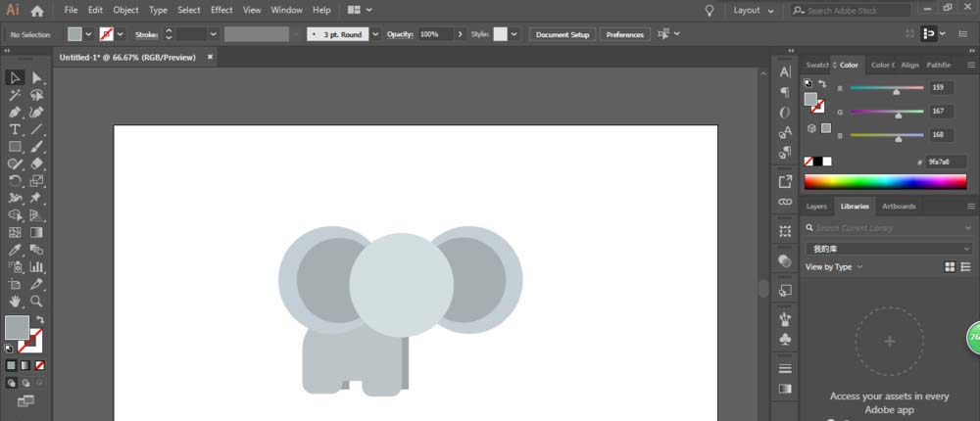Swap fill and stroke in toolbar
980x421 pixels.
tap(40, 319)
